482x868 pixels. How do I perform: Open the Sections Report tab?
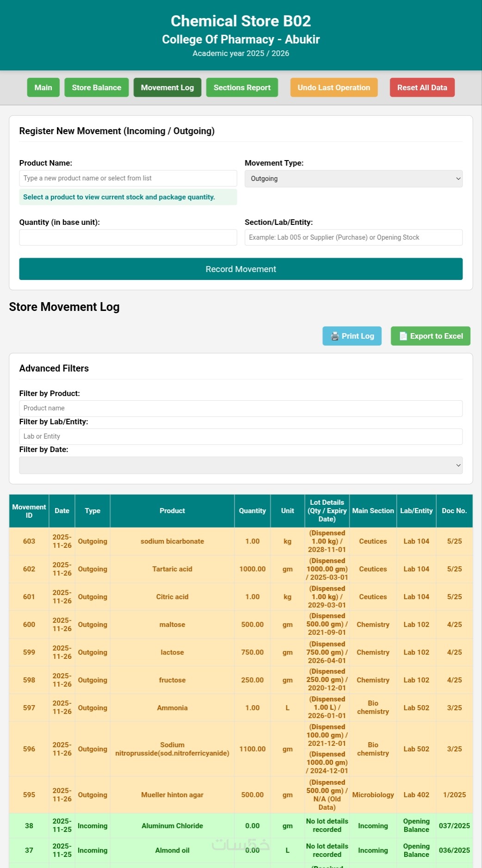point(242,88)
